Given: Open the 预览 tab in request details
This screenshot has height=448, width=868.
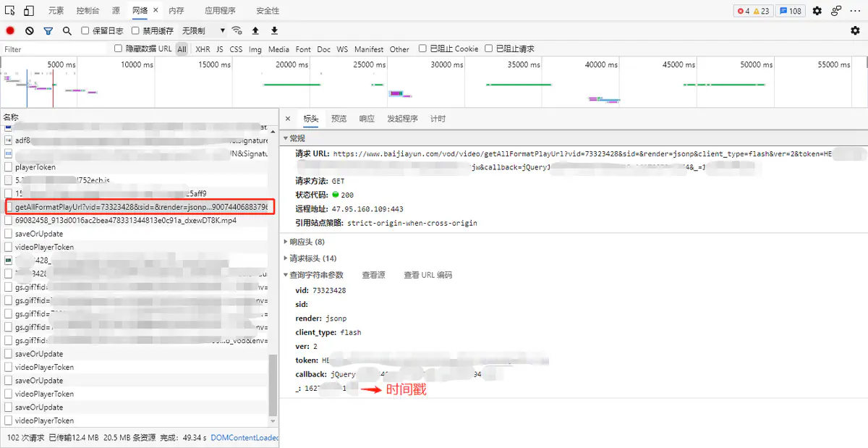Looking at the screenshot, I should 339,119.
